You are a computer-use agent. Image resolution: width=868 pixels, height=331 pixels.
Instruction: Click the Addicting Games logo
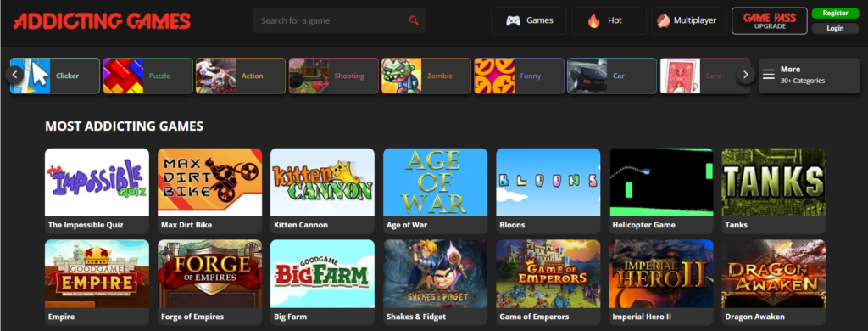[102, 21]
